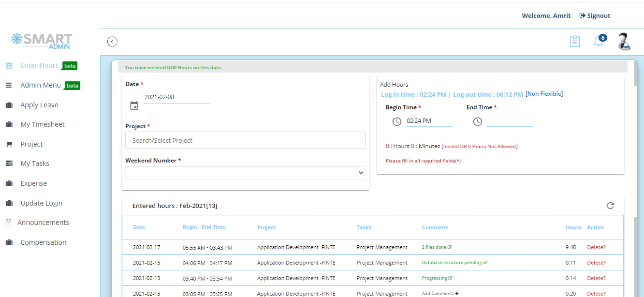Open Apply Leave from sidebar
Screen dimensions: 644x297
click(x=39, y=105)
